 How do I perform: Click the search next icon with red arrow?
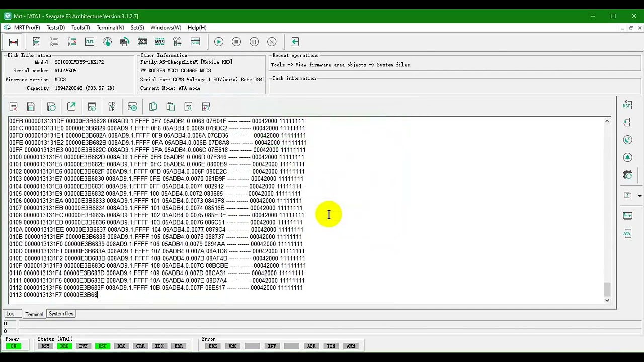[x=206, y=107]
